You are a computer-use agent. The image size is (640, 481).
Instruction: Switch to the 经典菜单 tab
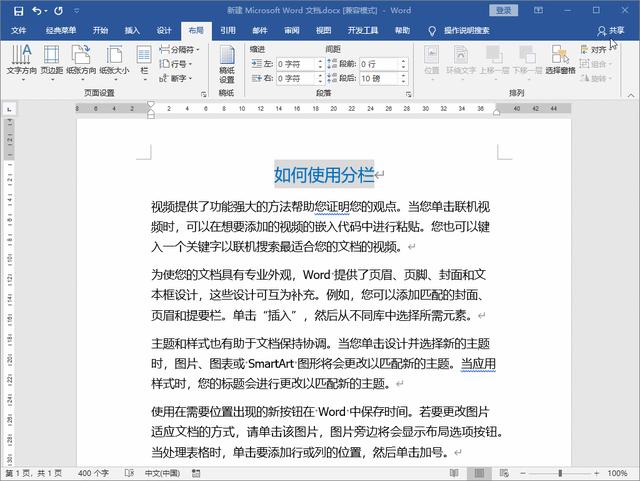pyautogui.click(x=61, y=30)
